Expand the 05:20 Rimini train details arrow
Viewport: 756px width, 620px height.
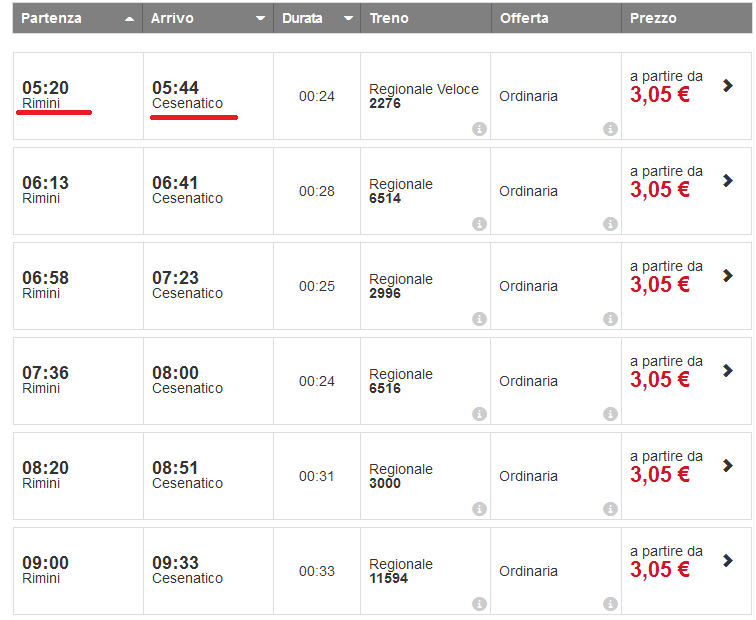[x=728, y=86]
